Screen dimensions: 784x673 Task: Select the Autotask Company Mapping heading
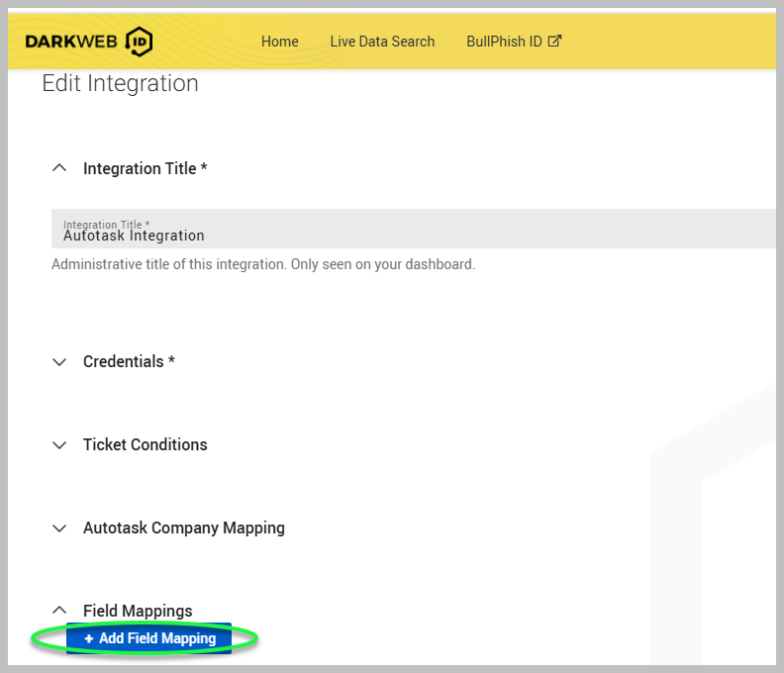[184, 528]
